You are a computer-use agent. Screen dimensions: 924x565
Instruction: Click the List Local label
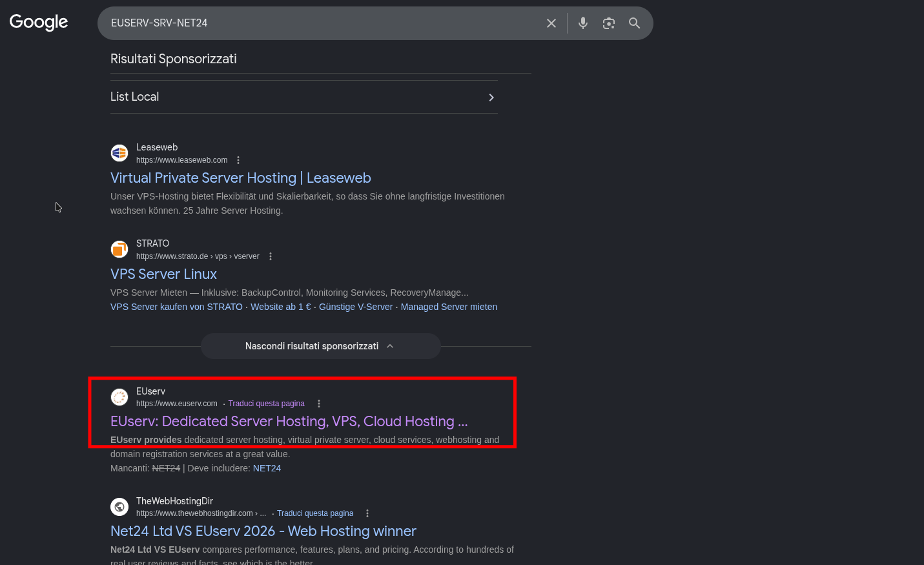pyautogui.click(x=134, y=97)
